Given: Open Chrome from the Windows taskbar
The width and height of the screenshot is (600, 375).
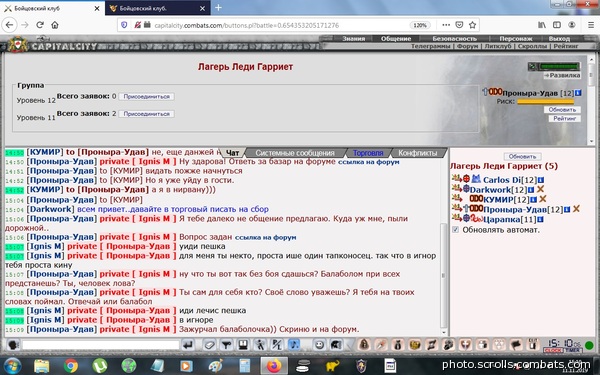Looking at the screenshot, I should coord(70,366).
